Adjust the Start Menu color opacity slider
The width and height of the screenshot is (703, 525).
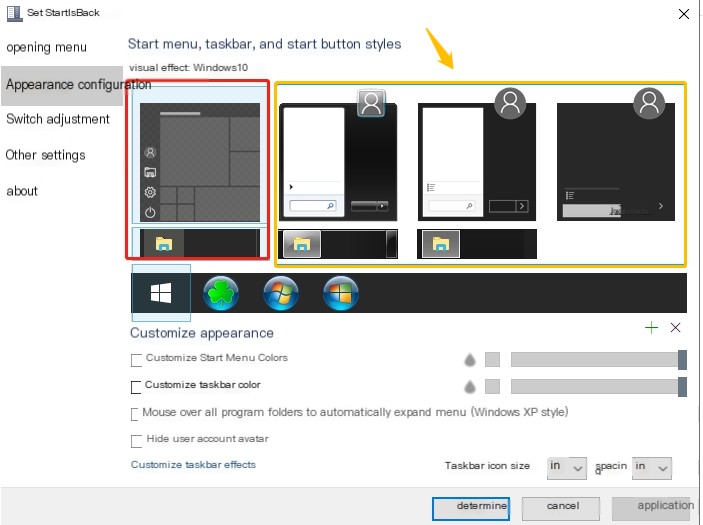pos(599,360)
